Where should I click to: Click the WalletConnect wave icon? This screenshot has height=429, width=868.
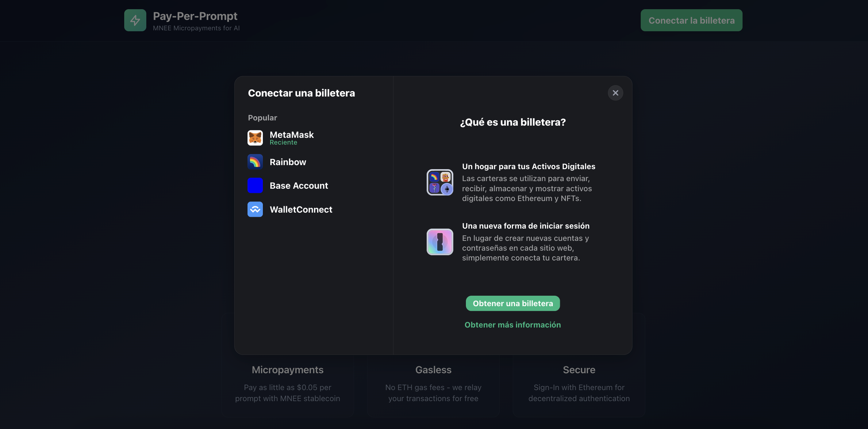coord(255,210)
